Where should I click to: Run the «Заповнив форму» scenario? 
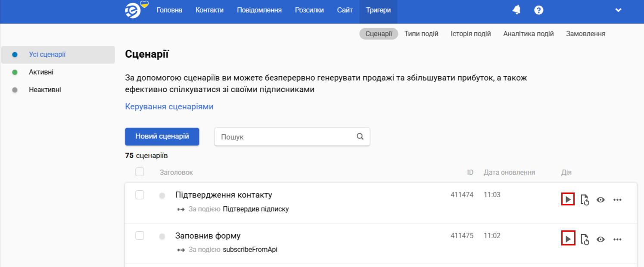click(568, 239)
